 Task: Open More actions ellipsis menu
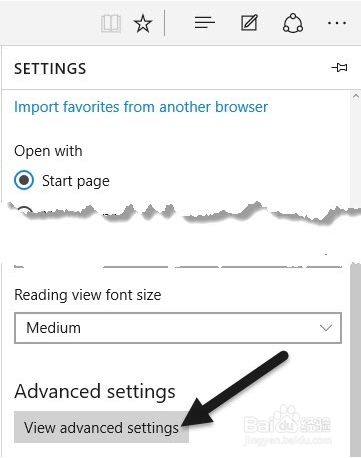[337, 23]
